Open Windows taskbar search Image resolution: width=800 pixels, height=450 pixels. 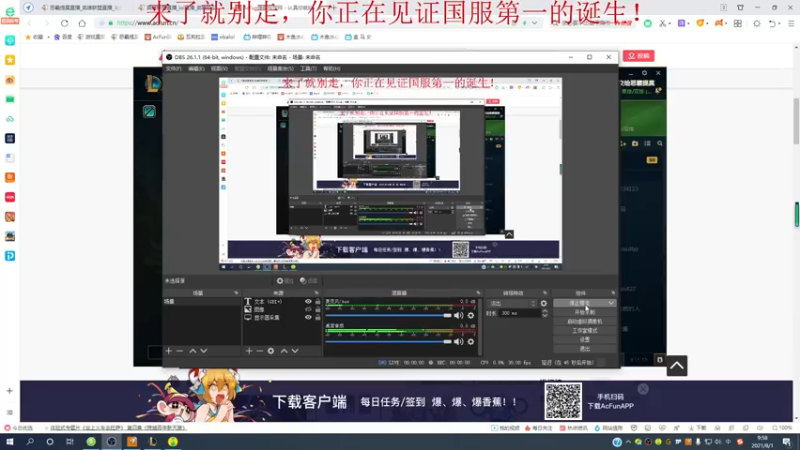click(30, 442)
